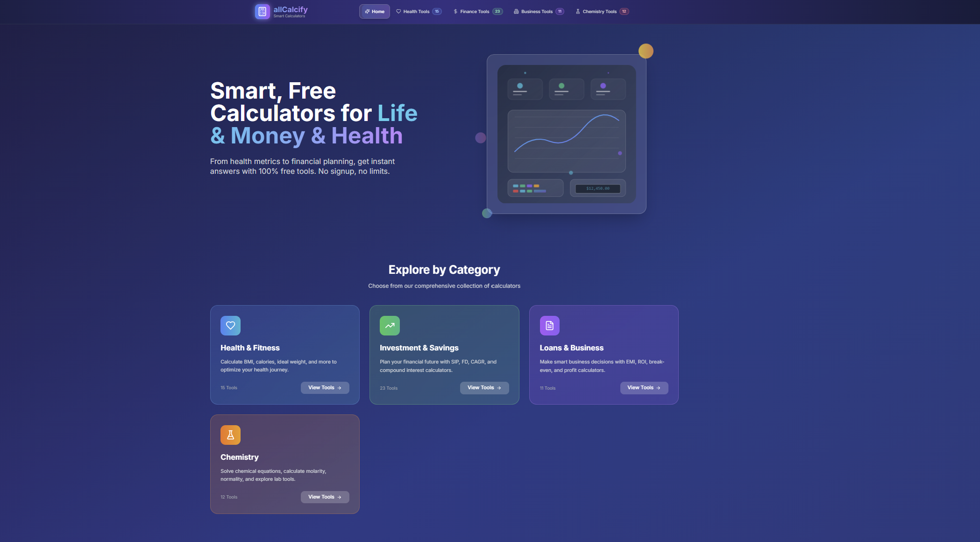Viewport: 980px width, 542px height.
Task: Click the dollar icon beside Finance Tools
Action: pyautogui.click(x=455, y=12)
